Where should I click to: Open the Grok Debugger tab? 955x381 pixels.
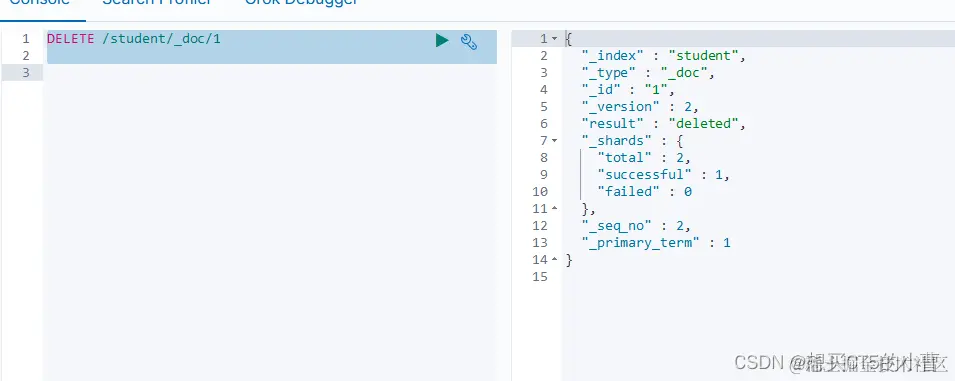(301, 3)
